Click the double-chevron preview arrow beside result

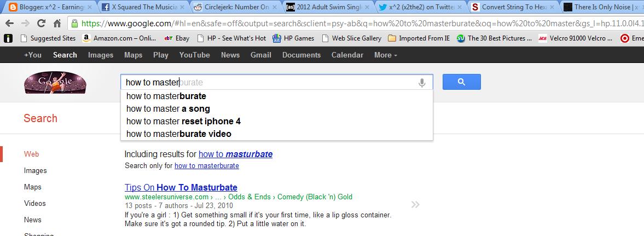[415, 204]
